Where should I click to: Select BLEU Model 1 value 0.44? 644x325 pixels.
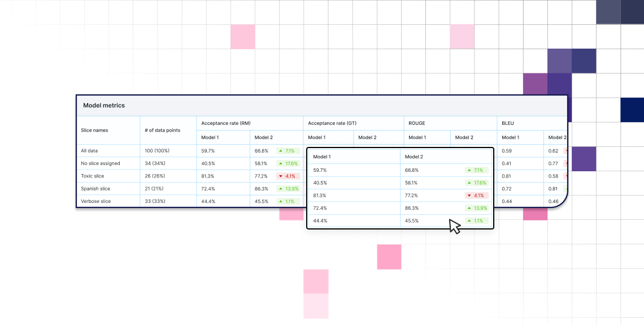[x=506, y=201]
